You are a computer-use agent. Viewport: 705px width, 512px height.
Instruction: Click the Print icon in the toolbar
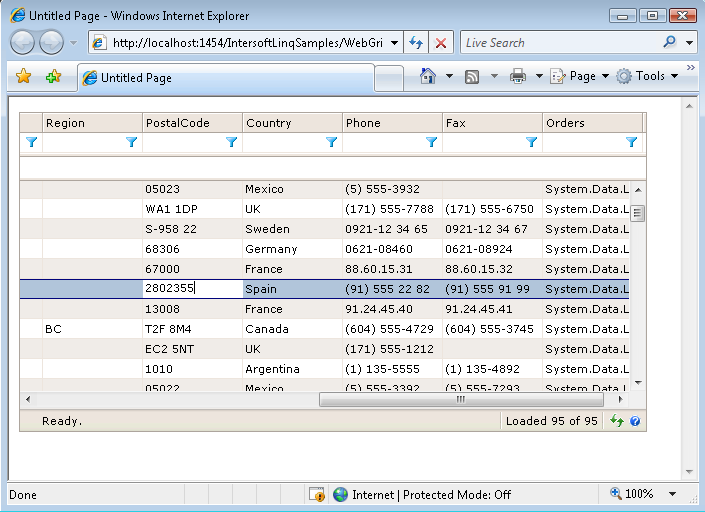click(x=518, y=76)
